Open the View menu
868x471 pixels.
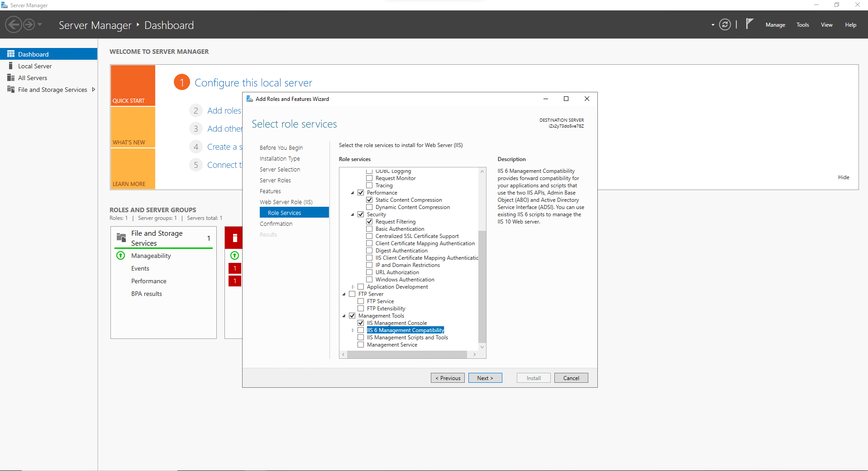[x=827, y=25]
